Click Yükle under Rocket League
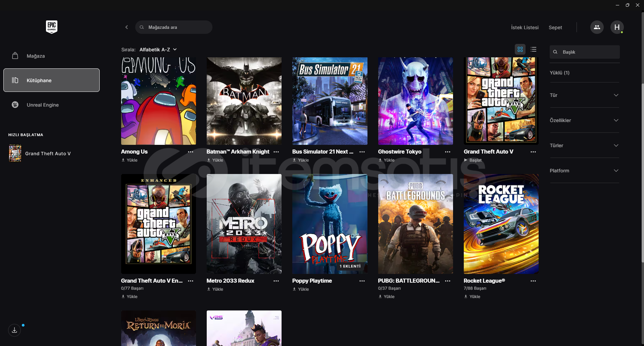This screenshot has height=346, width=644. [472, 297]
